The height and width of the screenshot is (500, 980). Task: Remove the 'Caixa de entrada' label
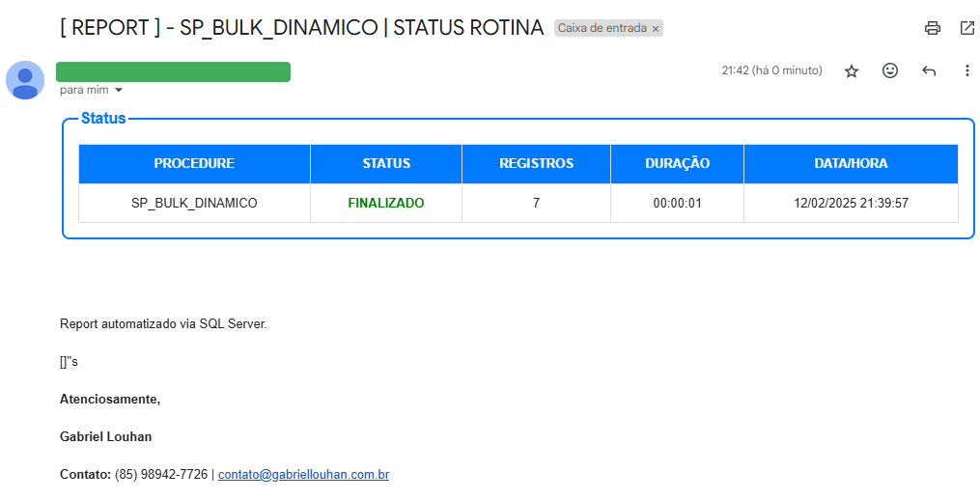point(656,29)
